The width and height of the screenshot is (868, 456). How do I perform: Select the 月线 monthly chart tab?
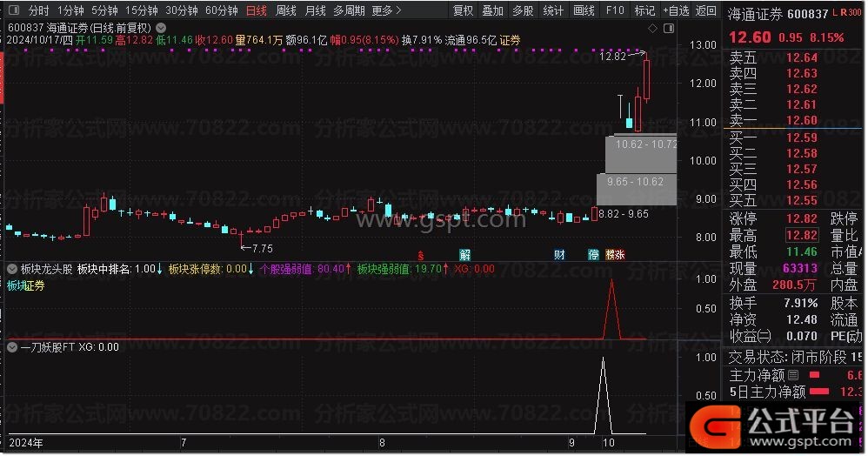point(315,10)
